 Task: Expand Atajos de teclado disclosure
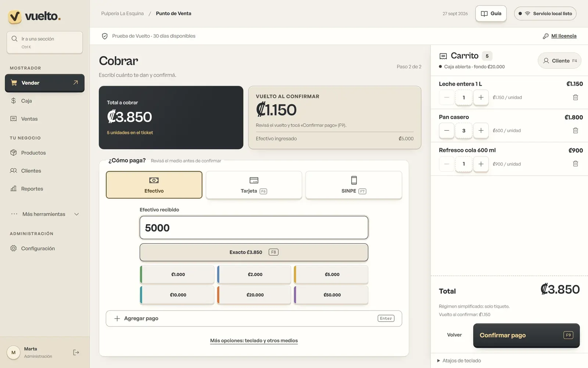(459, 361)
